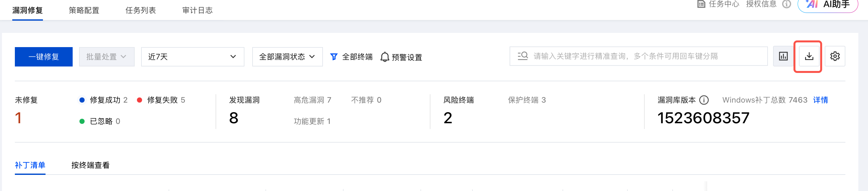Click the info icon beside 漏洞库版本
Screen dimensions: 868x191
pyautogui.click(x=704, y=100)
